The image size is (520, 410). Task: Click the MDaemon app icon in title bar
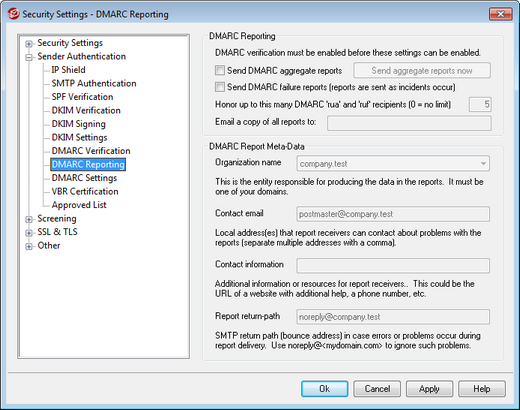(14, 14)
